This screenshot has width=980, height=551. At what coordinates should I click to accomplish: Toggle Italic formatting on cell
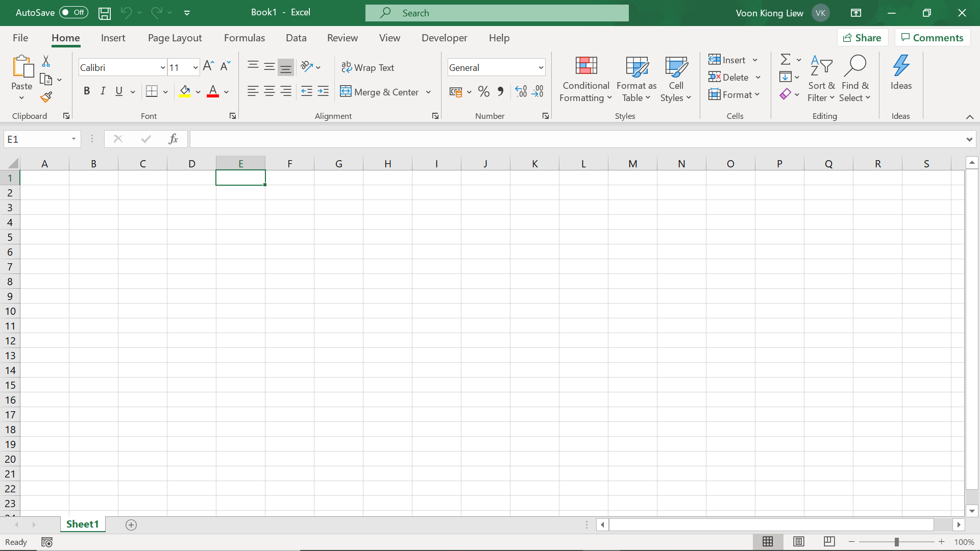pos(102,91)
